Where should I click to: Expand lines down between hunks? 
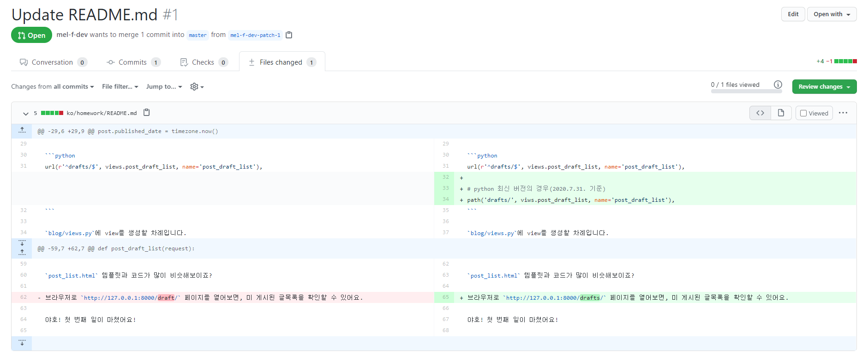[22, 243]
